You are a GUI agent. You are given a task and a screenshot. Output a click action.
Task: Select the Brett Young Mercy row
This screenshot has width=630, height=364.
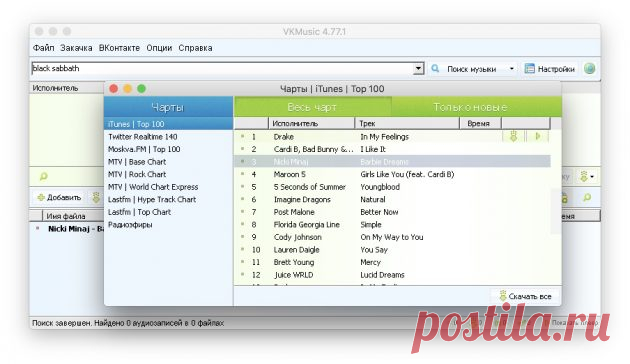392,262
